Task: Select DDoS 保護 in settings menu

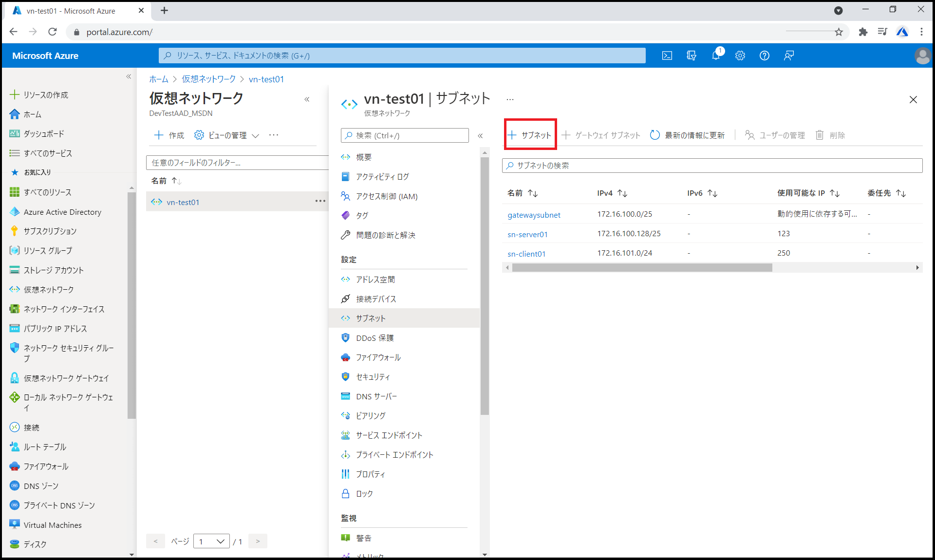Action: (374, 338)
